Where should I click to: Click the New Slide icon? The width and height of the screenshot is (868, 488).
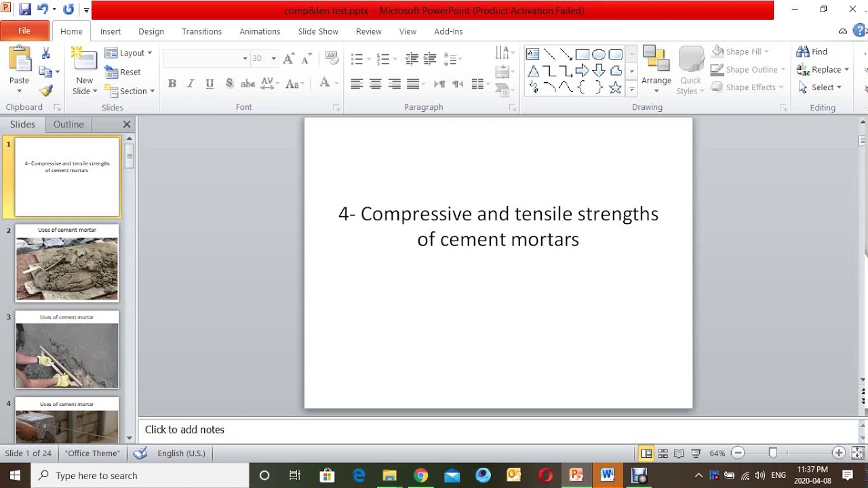[84, 60]
